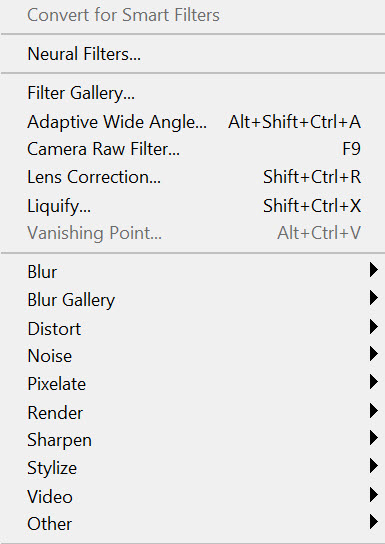Expand the Sharpen submenu arrow

coord(374,438)
